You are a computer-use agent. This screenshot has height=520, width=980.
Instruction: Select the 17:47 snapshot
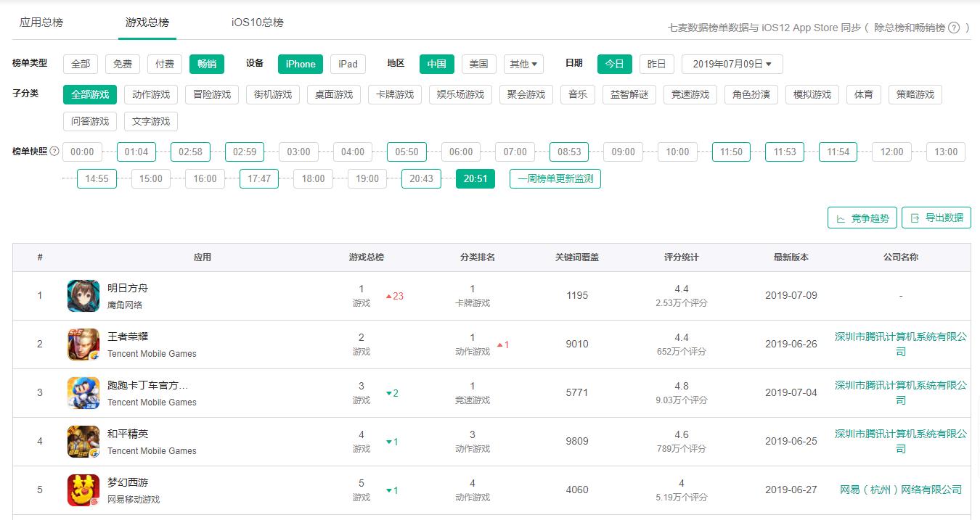coord(259,178)
